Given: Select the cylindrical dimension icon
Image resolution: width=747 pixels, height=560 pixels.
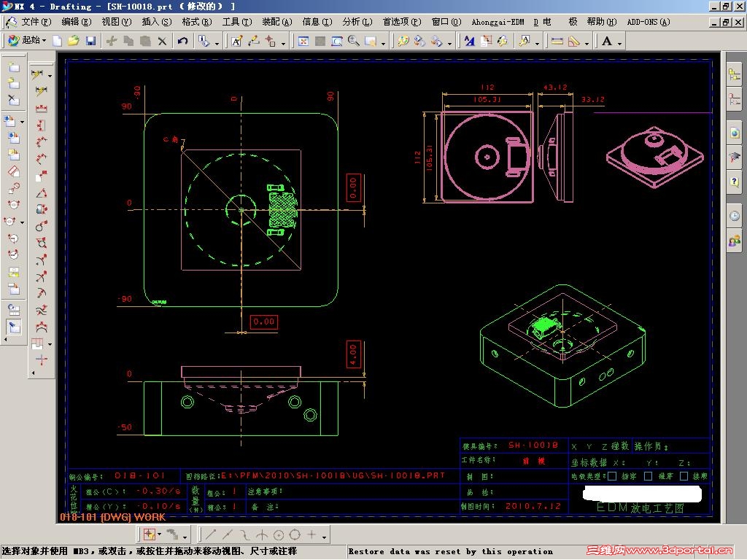Looking at the screenshot, I should click(42, 209).
